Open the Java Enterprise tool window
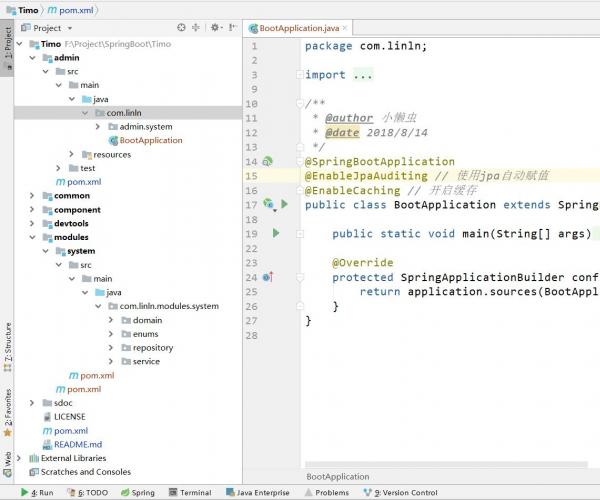The width and height of the screenshot is (600, 500). [x=258, y=492]
